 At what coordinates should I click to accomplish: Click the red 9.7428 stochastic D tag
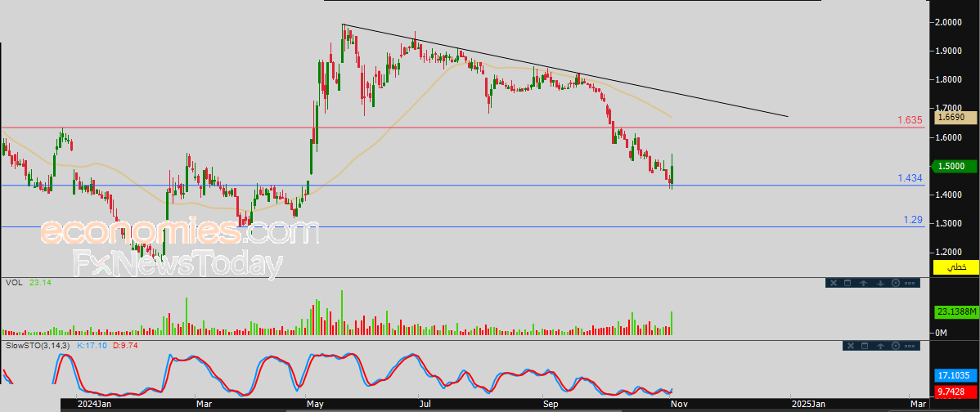point(955,392)
